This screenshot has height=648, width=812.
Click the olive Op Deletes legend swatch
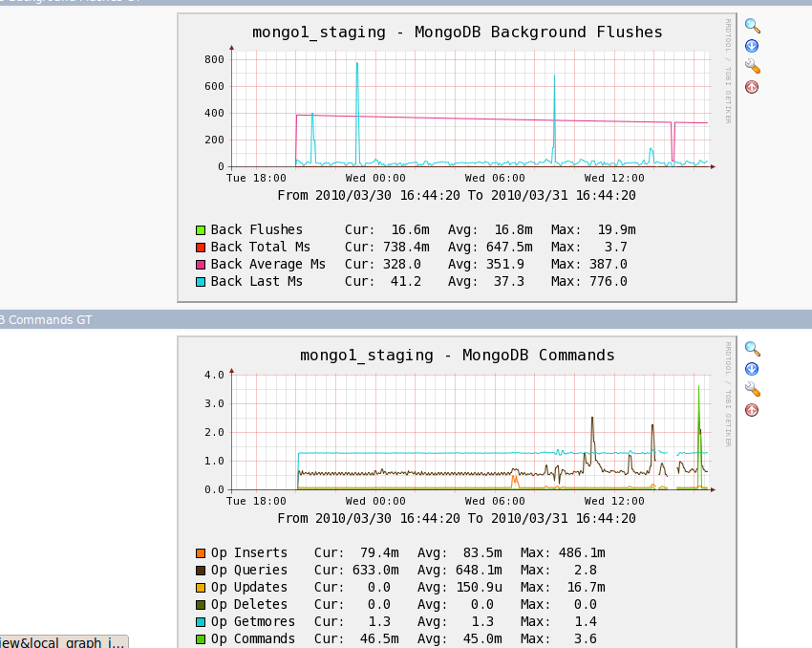coord(201,604)
